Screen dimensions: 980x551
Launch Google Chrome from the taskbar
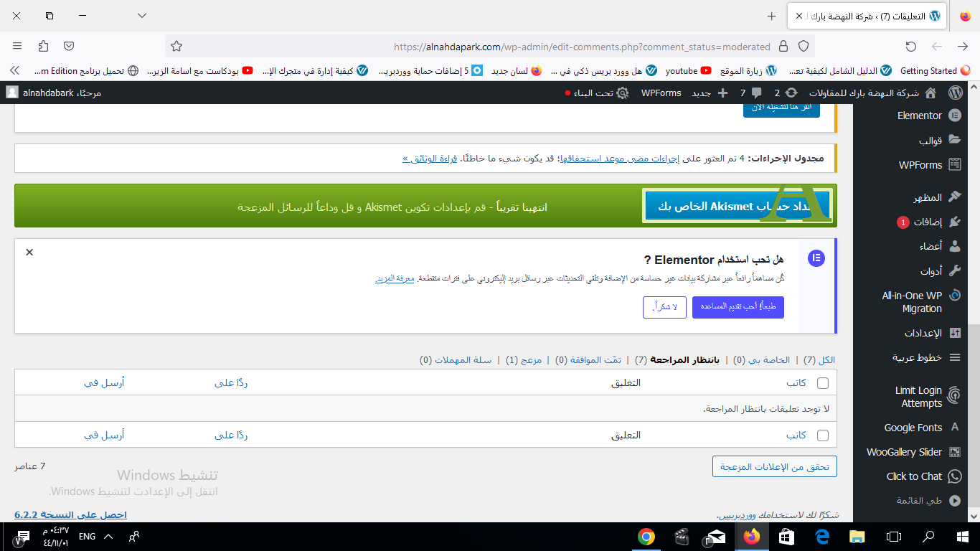646,537
